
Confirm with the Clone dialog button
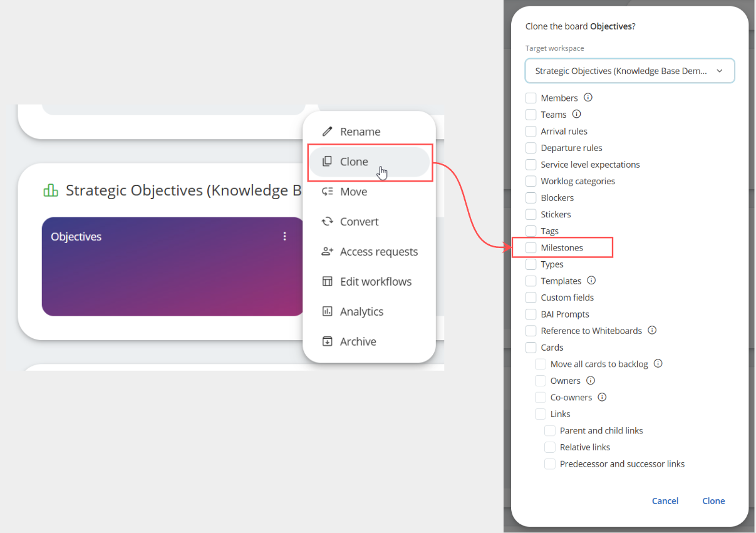(x=713, y=501)
